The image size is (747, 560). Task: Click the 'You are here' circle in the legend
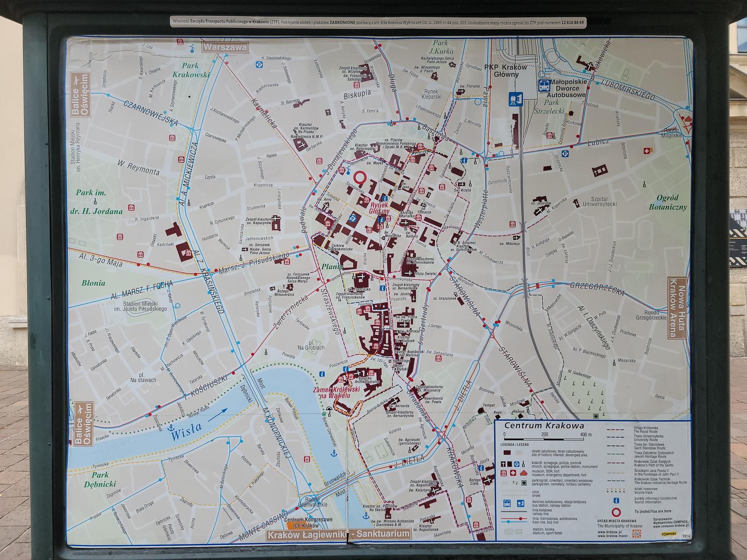(616, 512)
